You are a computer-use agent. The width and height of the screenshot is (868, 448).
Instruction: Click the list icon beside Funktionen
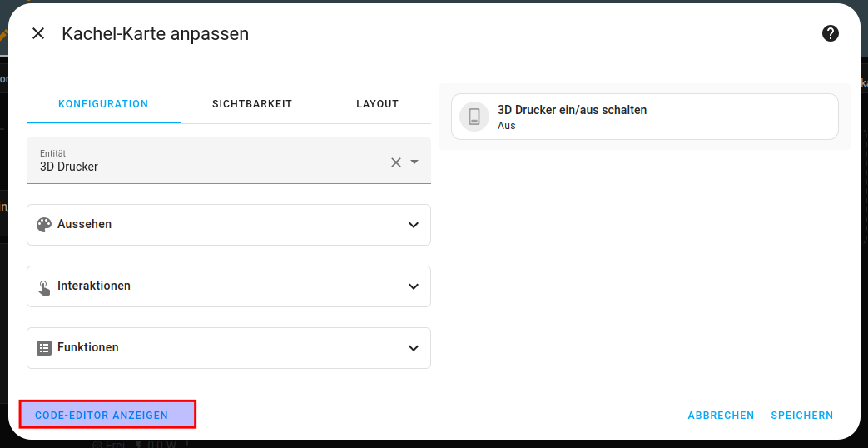(44, 348)
